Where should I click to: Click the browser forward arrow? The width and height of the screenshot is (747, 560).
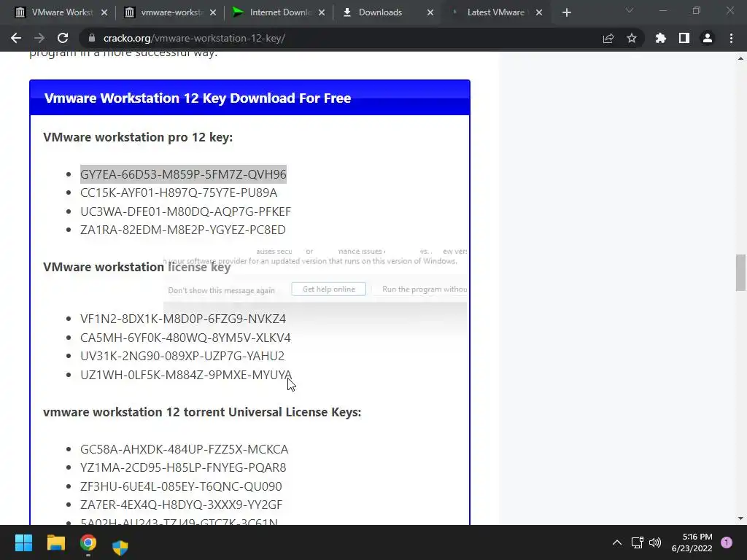[39, 38]
